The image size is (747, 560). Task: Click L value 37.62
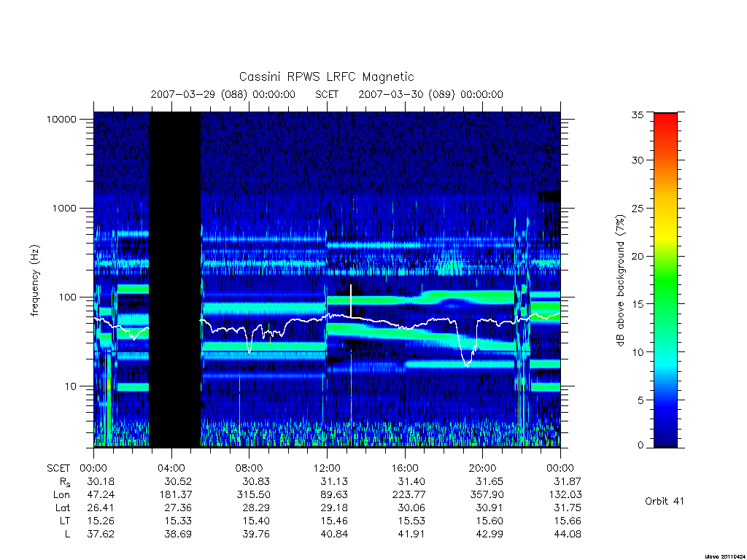click(x=101, y=534)
